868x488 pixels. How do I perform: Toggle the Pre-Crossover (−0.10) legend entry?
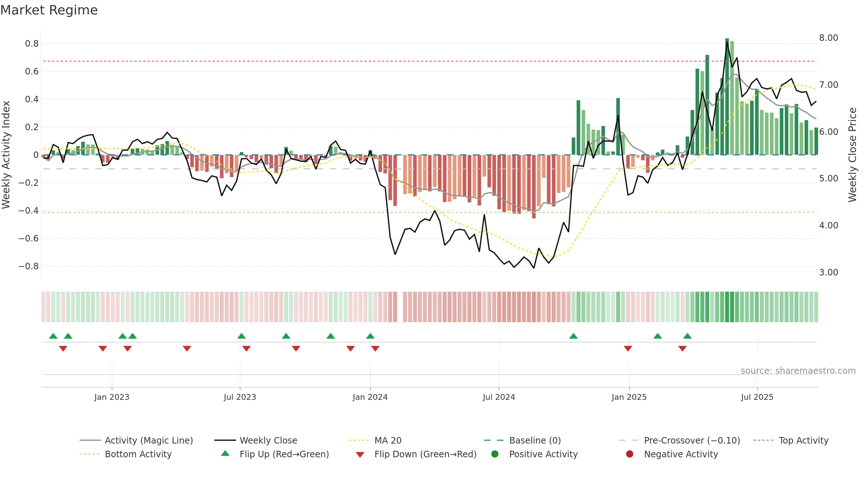679,440
